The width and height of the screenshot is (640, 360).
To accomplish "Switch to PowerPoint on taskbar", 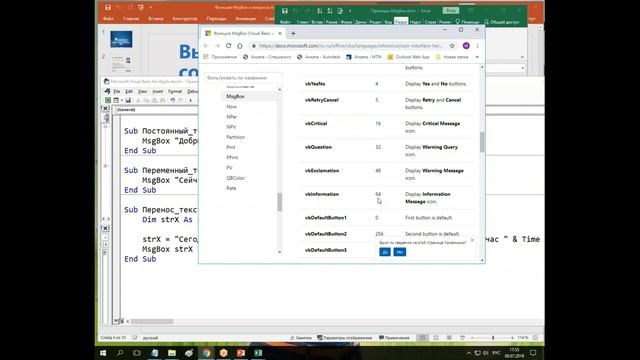I will pyautogui.click(x=241, y=353).
